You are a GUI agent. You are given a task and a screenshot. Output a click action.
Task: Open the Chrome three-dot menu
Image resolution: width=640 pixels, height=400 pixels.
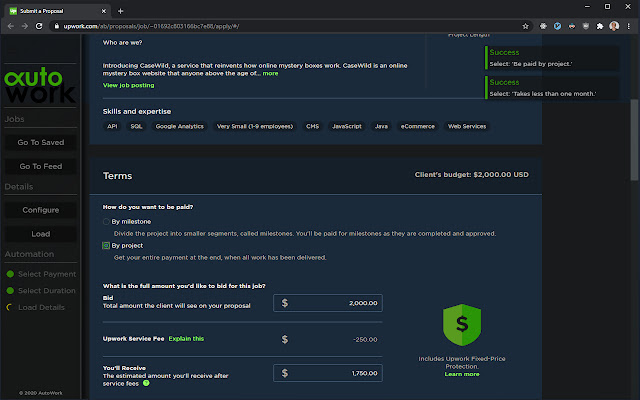(629, 26)
